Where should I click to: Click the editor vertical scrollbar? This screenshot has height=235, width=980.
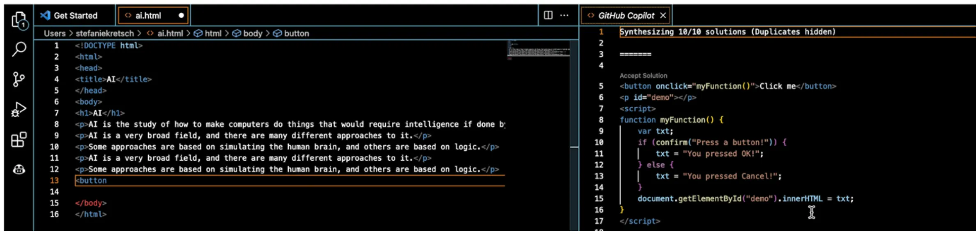[x=574, y=136]
